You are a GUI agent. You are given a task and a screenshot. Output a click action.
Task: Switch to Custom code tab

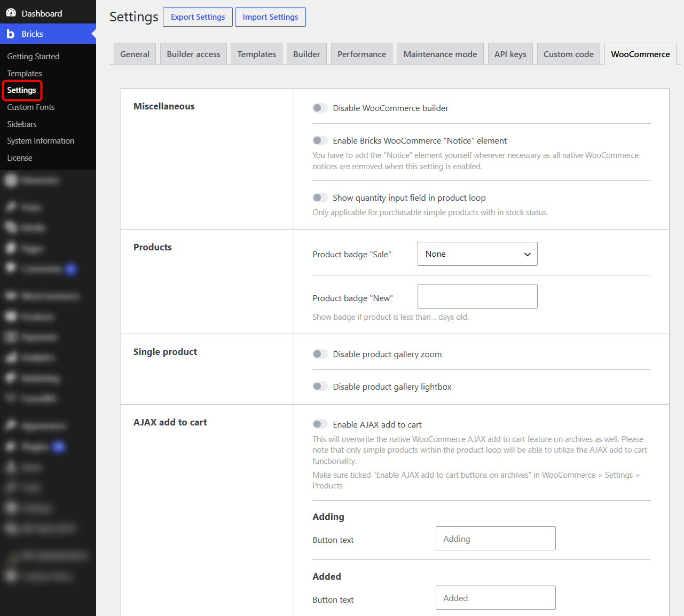click(569, 54)
